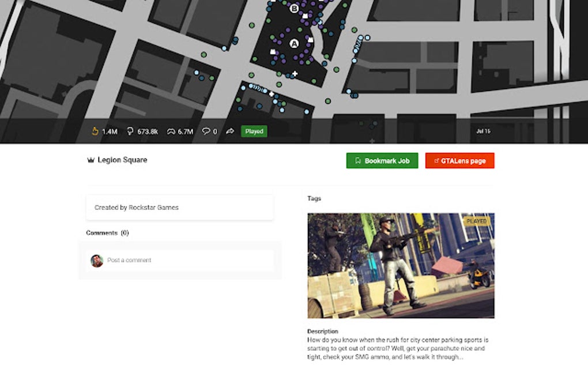Click the avatar next to the comment box
Screen dimensions: 588x368
pos(97,260)
